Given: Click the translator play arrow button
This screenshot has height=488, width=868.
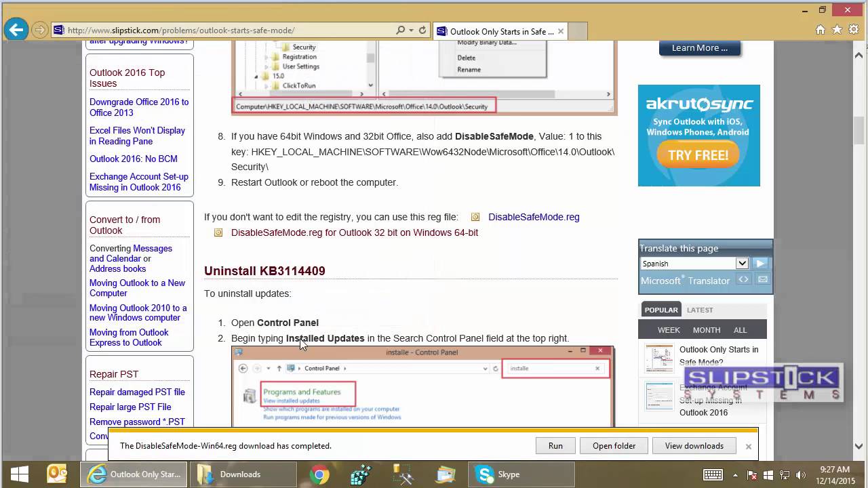Looking at the screenshot, I should coord(759,263).
